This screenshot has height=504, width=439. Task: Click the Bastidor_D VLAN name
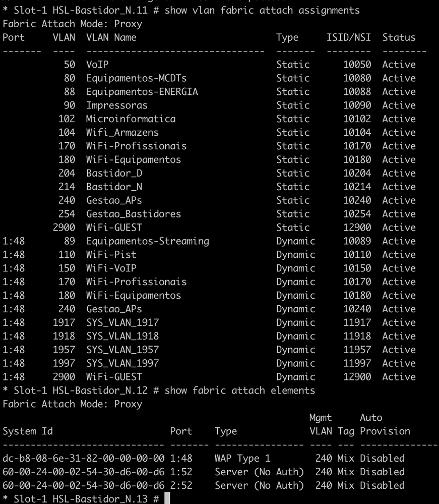point(111,173)
